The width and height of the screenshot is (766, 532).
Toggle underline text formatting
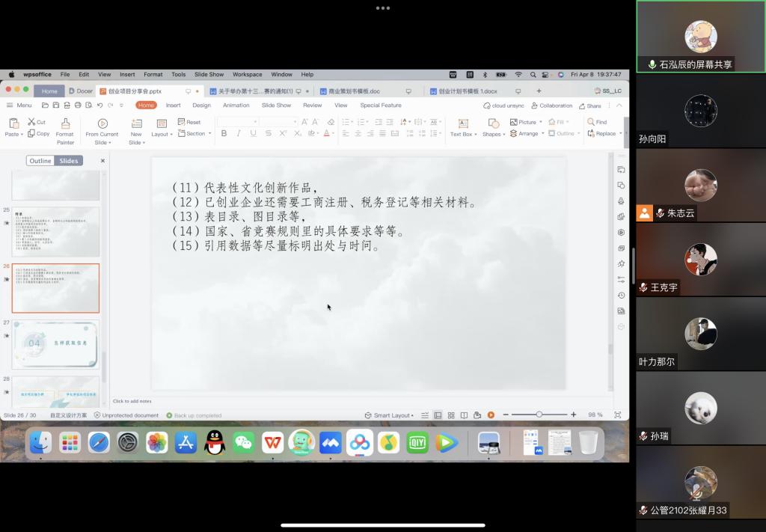254,133
